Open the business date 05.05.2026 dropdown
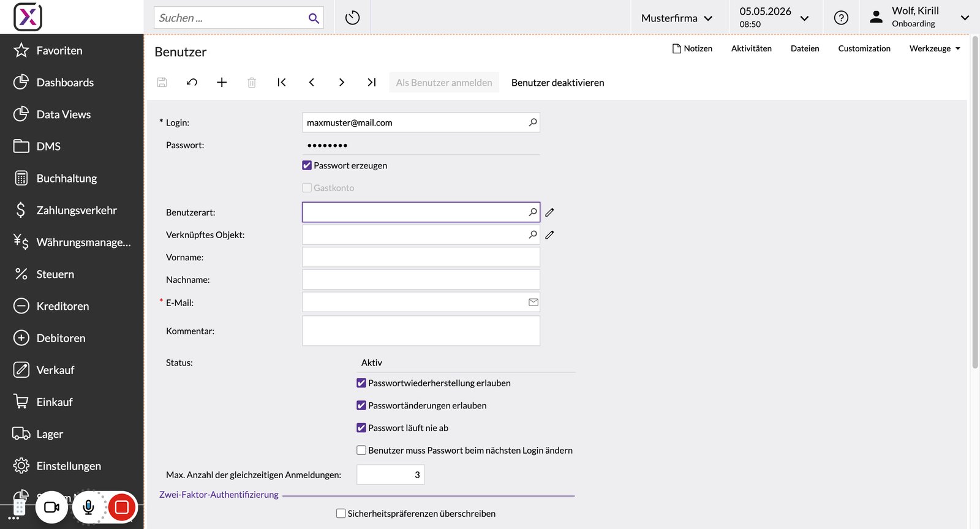 (774, 17)
